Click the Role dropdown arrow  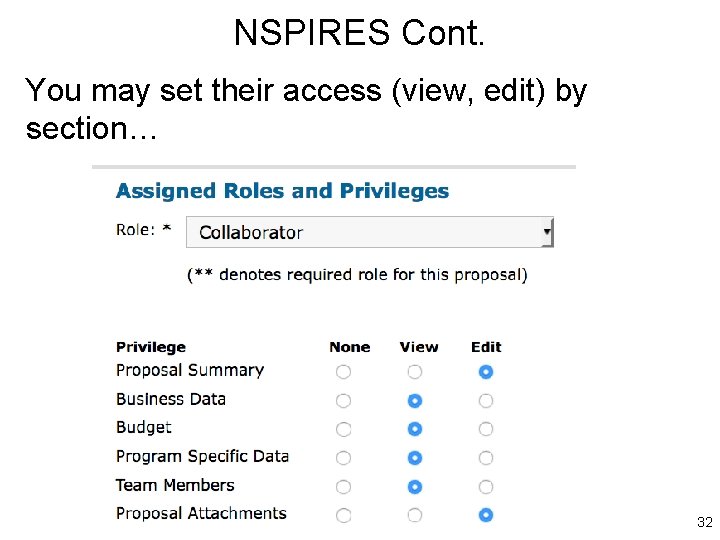tap(547, 232)
